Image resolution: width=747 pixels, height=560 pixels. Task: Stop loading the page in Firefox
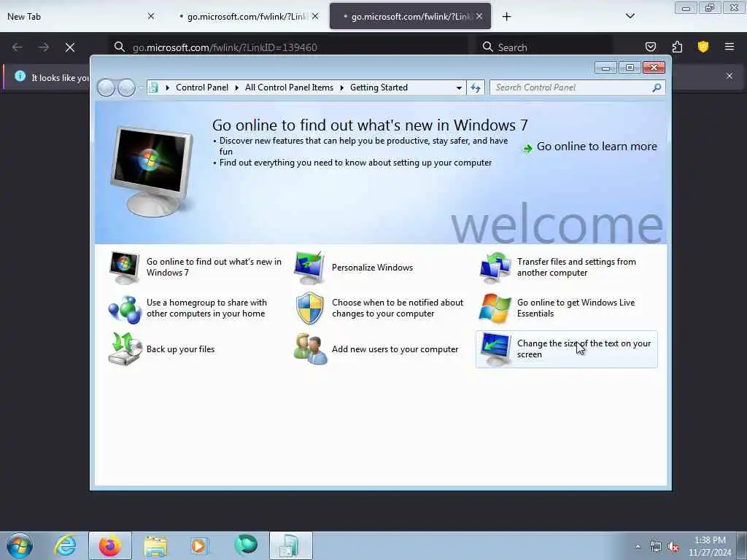70,47
